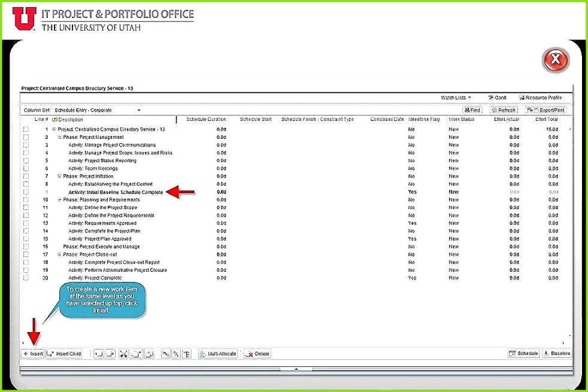Select Activity: Initial Baseline Schedule Complete row

click(x=116, y=192)
